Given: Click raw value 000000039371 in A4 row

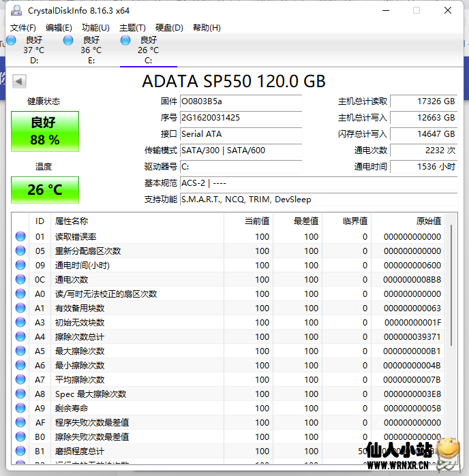Looking at the screenshot, I should tap(412, 336).
